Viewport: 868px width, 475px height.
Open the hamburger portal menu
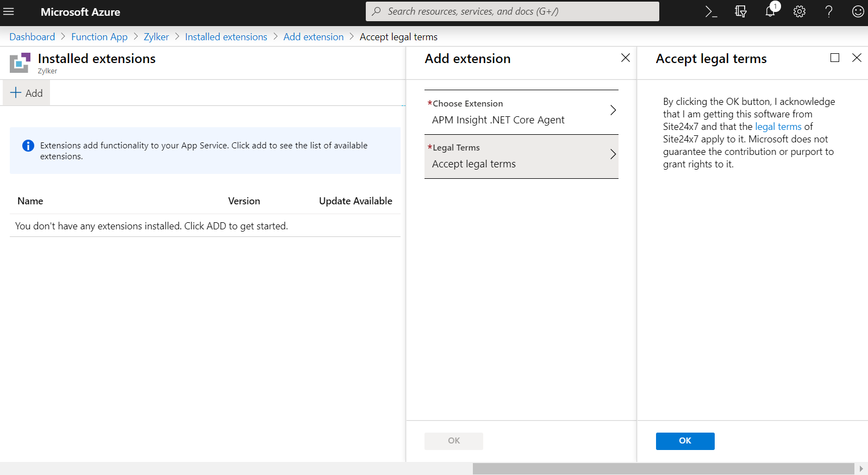[9, 11]
